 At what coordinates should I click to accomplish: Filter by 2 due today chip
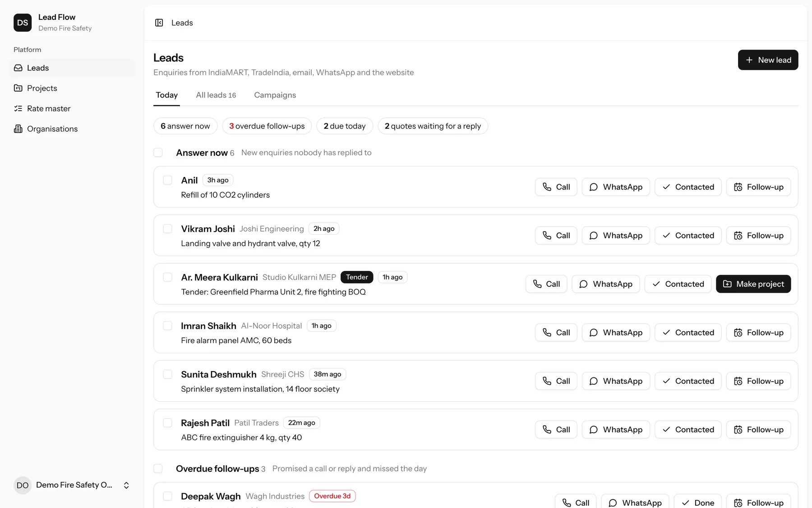click(345, 126)
